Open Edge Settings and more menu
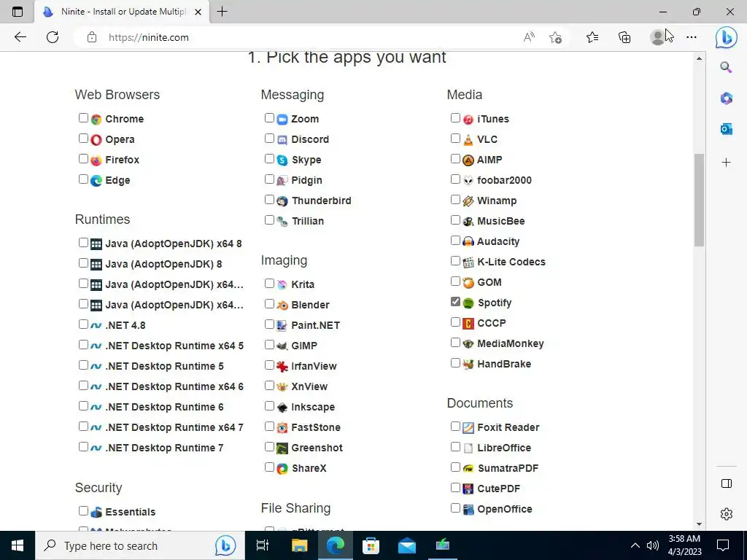The height and width of the screenshot is (560, 747). (692, 37)
